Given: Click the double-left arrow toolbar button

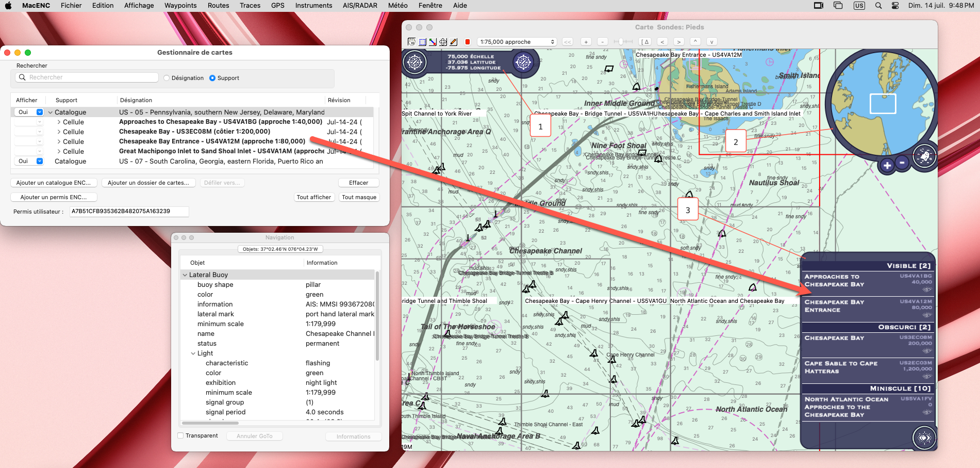Looking at the screenshot, I should click(x=568, y=42).
